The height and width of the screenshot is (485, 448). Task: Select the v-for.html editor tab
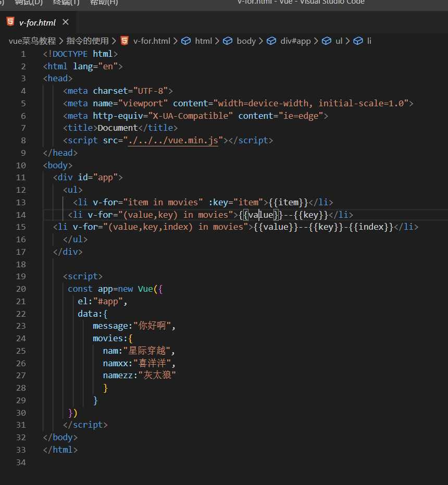tap(37, 22)
